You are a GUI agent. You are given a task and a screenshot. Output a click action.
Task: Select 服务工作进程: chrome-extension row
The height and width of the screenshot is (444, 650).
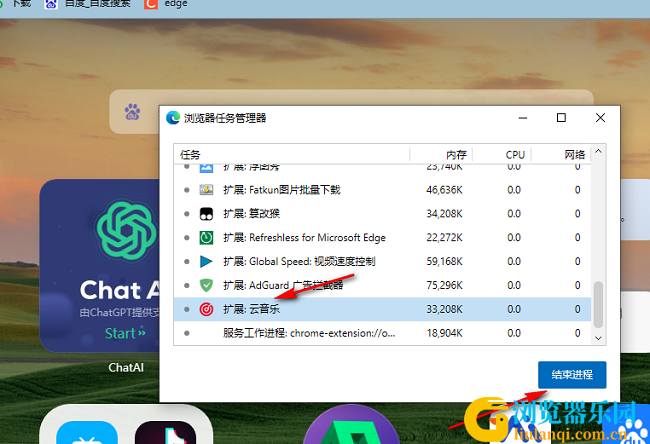pos(382,333)
